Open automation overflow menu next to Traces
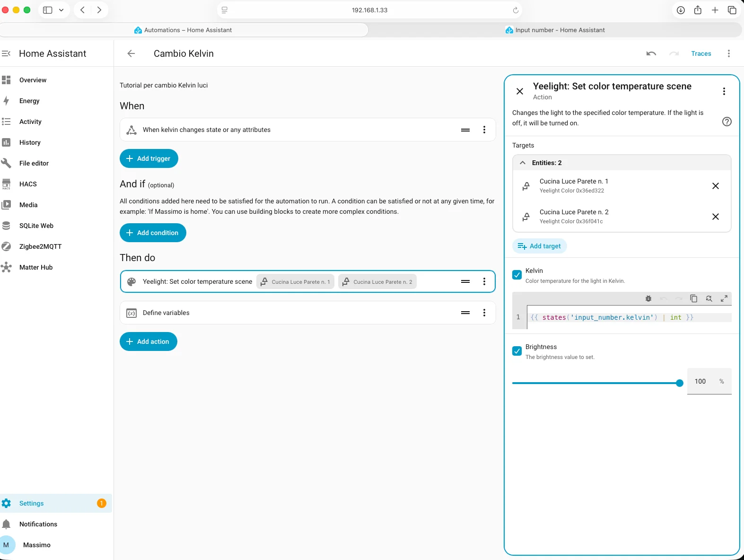 coord(729,53)
